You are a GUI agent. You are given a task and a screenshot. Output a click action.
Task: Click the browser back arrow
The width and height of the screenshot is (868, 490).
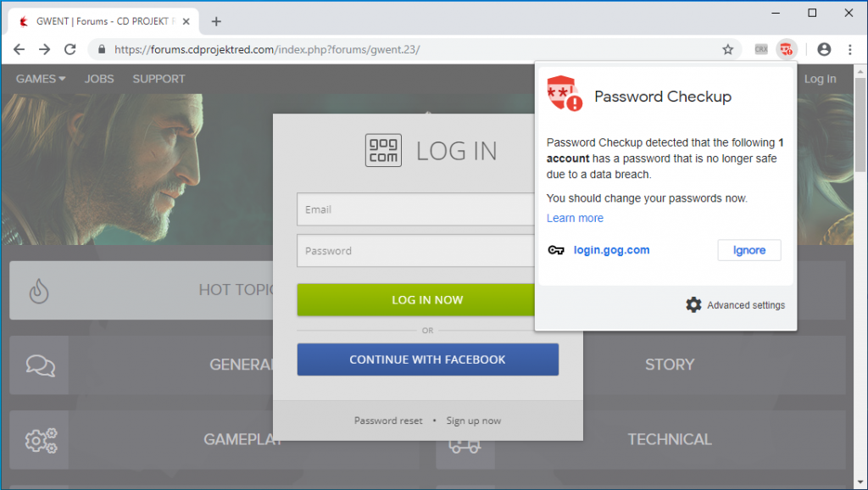pyautogui.click(x=19, y=49)
